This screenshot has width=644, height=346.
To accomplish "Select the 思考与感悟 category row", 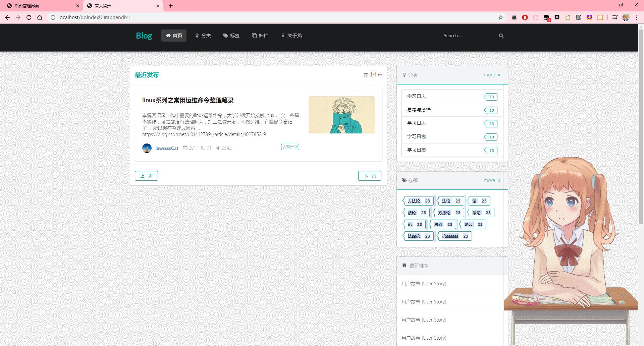I will [x=452, y=110].
